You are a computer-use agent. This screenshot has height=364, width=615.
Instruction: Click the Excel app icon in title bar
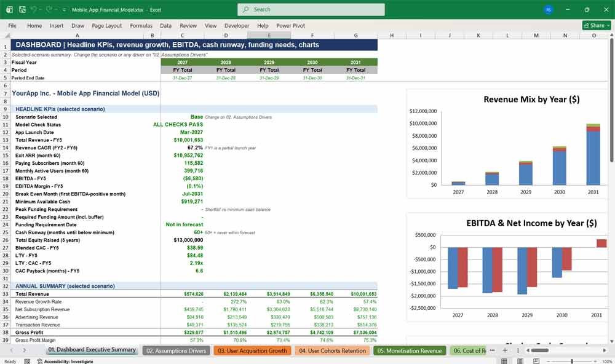coord(9,9)
